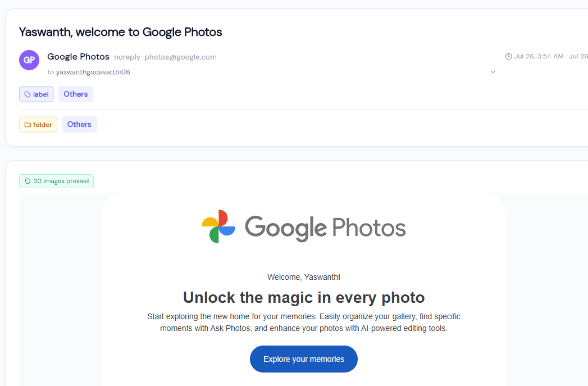Screen dimensions: 588x386
Task: Click the Jul 26, 3:54 AM timestamp
Action: pyautogui.click(x=539, y=56)
